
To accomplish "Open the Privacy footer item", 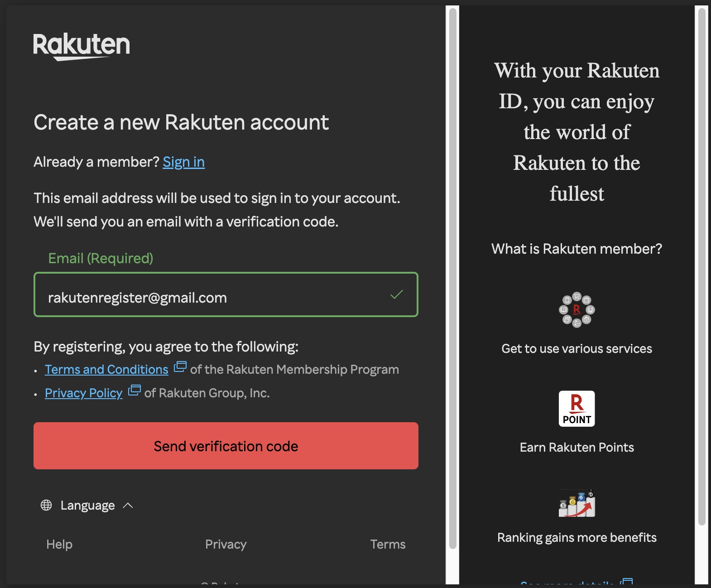I will (226, 544).
